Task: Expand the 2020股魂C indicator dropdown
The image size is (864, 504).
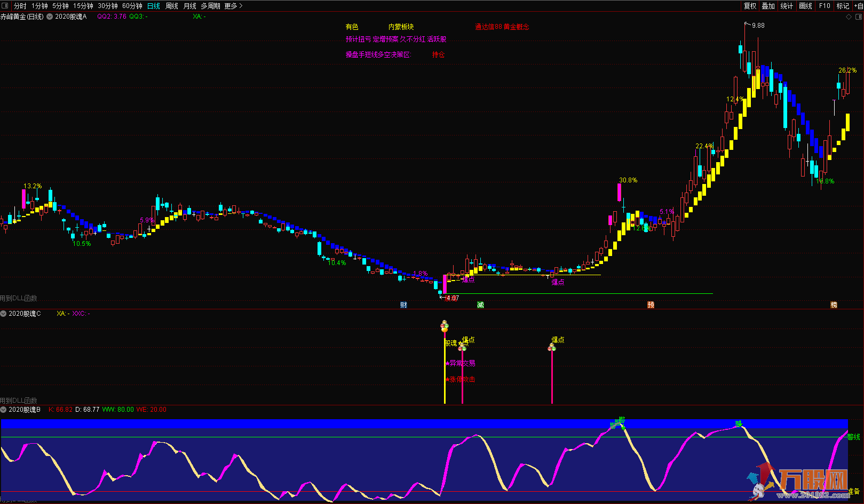Action: (x=4, y=314)
